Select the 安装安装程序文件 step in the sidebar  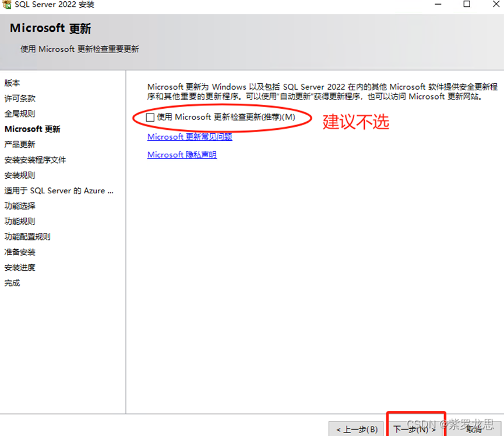point(36,160)
